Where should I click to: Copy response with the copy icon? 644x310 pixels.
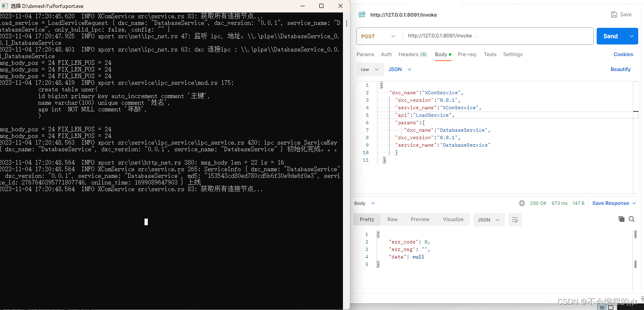[x=621, y=219]
